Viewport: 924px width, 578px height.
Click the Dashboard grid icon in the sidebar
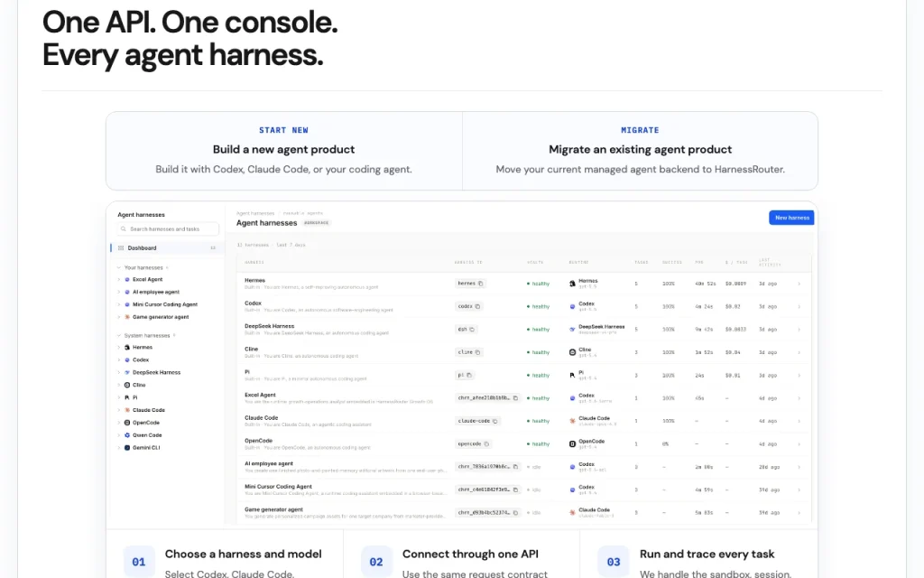point(121,248)
